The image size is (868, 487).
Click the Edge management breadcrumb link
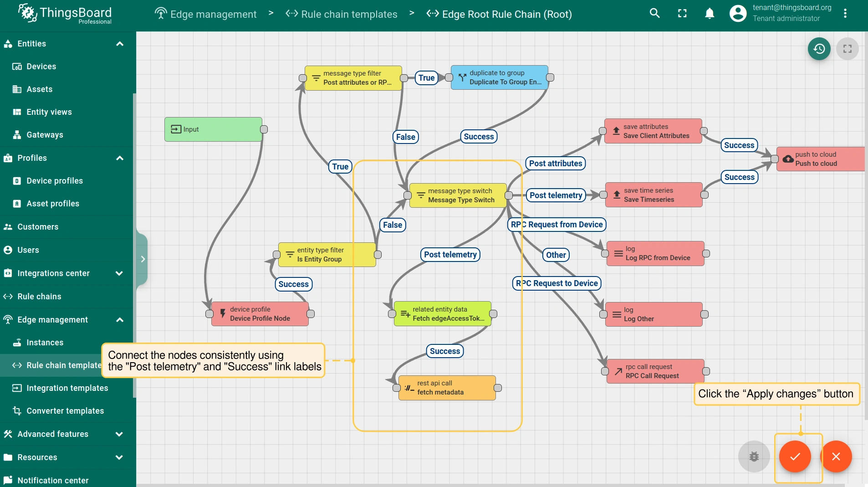pos(213,14)
